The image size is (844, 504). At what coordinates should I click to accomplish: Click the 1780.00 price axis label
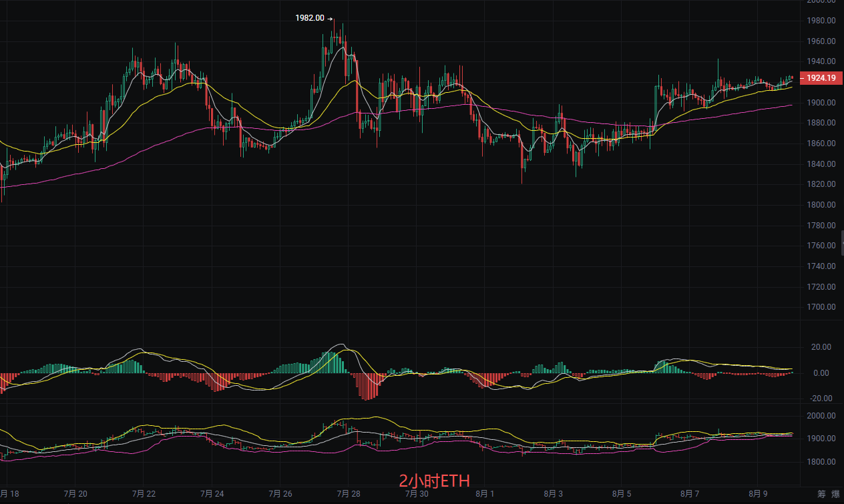point(821,226)
